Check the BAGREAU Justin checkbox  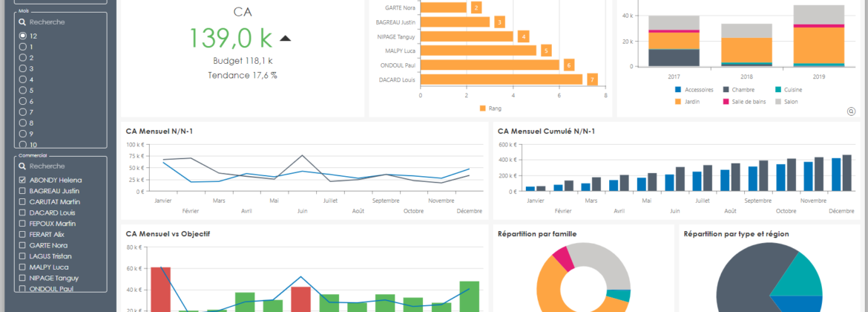[x=22, y=191]
